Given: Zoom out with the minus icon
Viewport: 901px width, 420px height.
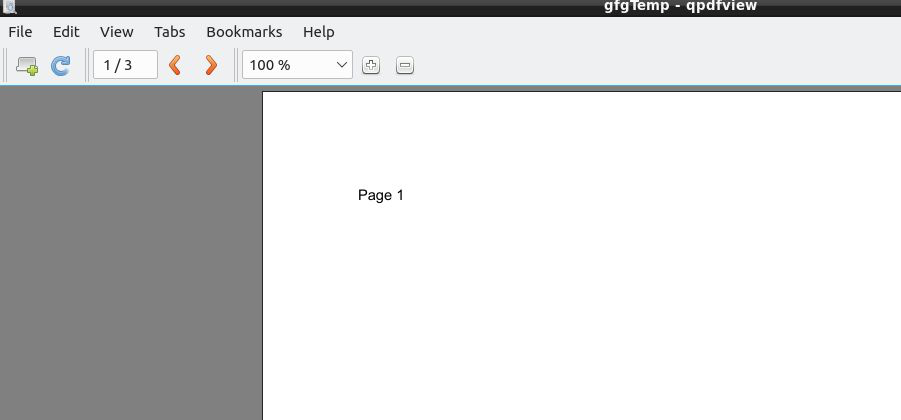Looking at the screenshot, I should click(x=405, y=65).
